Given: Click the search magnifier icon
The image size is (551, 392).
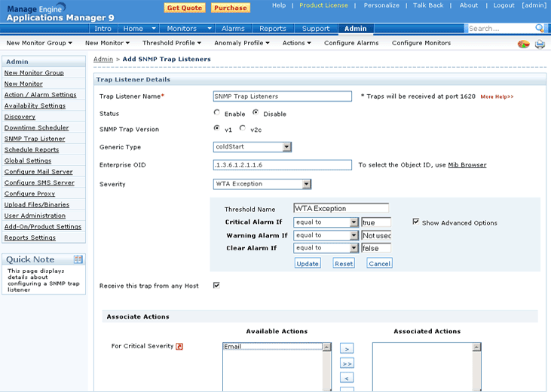Looking at the screenshot, I should click(x=540, y=28).
